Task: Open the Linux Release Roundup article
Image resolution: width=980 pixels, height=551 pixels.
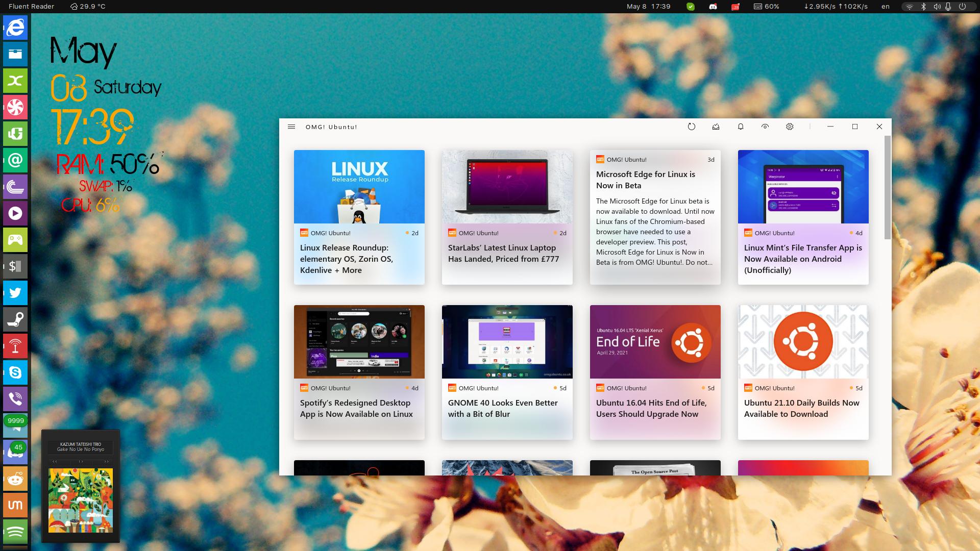Action: click(359, 217)
